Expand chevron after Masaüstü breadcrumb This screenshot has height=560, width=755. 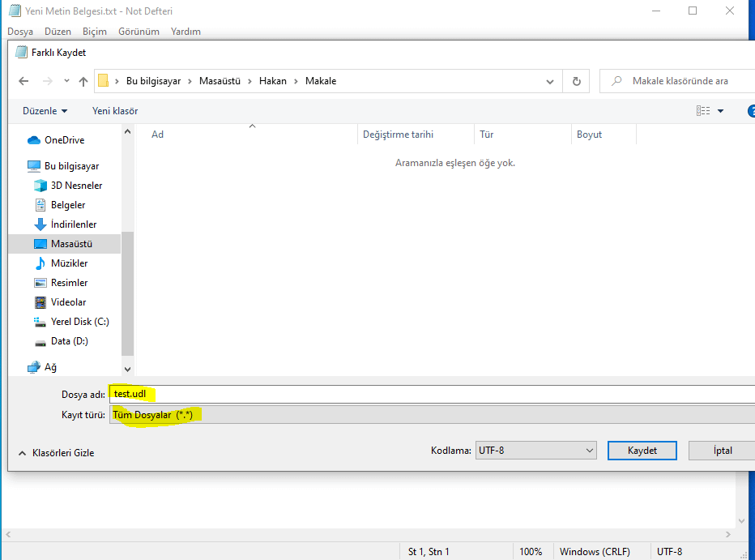[250, 81]
